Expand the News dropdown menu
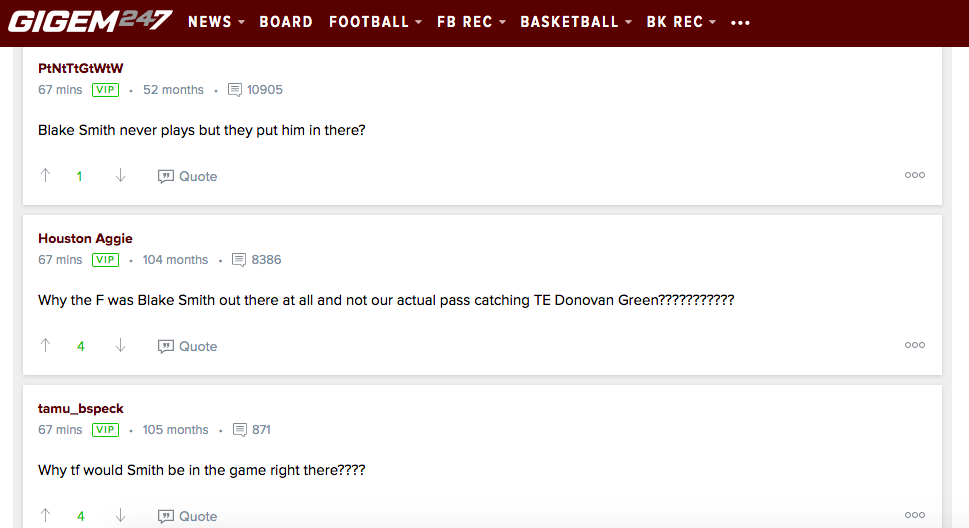Image resolution: width=969 pixels, height=528 pixels. click(216, 22)
